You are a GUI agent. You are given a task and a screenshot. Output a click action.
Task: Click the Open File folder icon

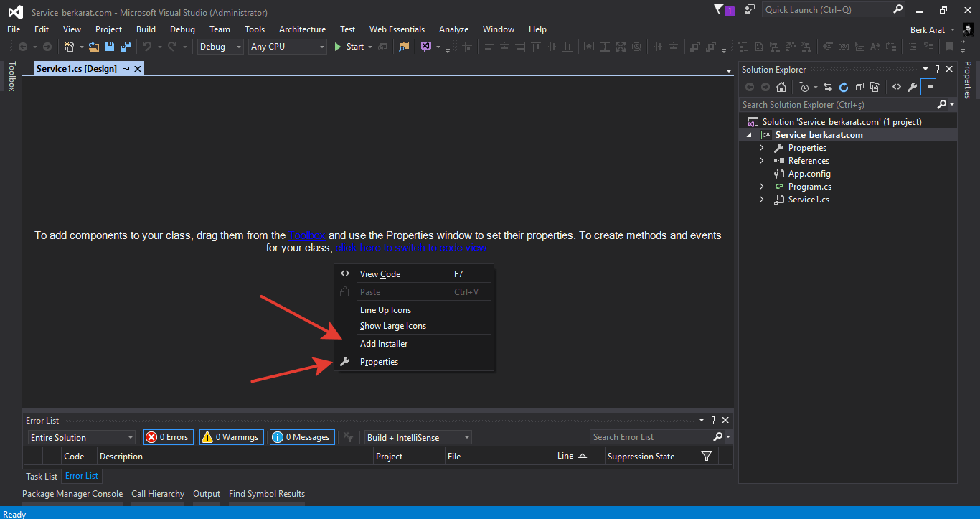(x=94, y=47)
